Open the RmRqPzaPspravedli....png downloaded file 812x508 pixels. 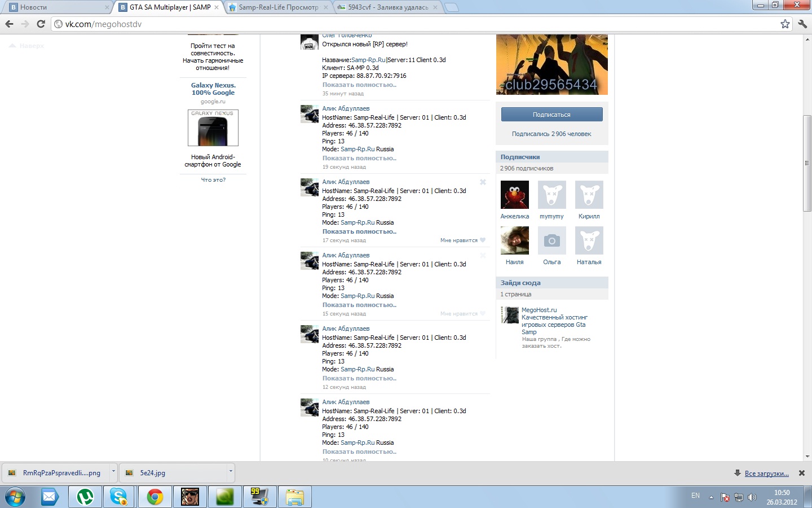point(56,473)
